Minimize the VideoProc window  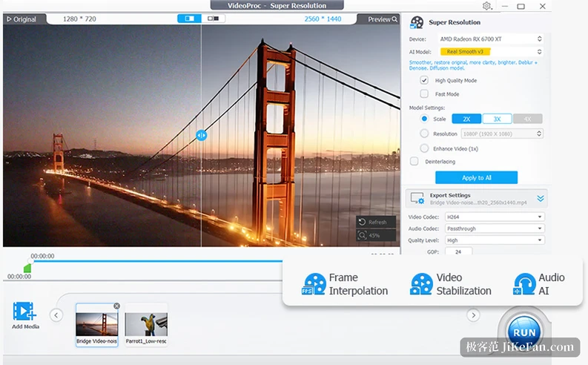(505, 6)
